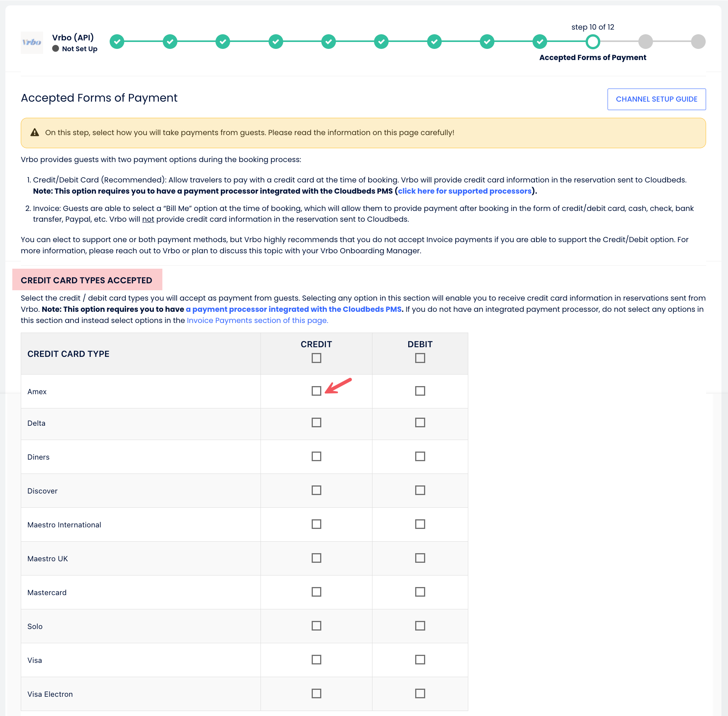This screenshot has height=716, width=728.
Task: Check the select-all DEBIT header checkbox
Action: tap(420, 358)
